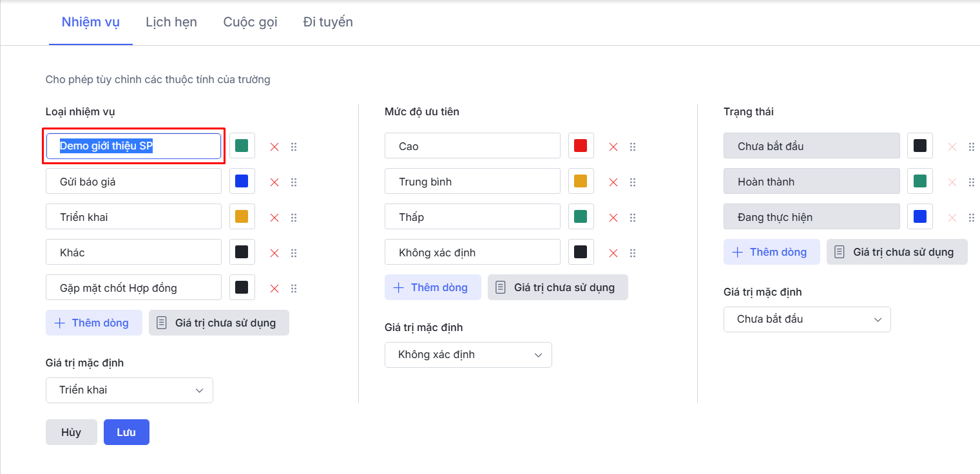
Task: Go to the 'Đi tuyến' tab
Action: pos(328,23)
